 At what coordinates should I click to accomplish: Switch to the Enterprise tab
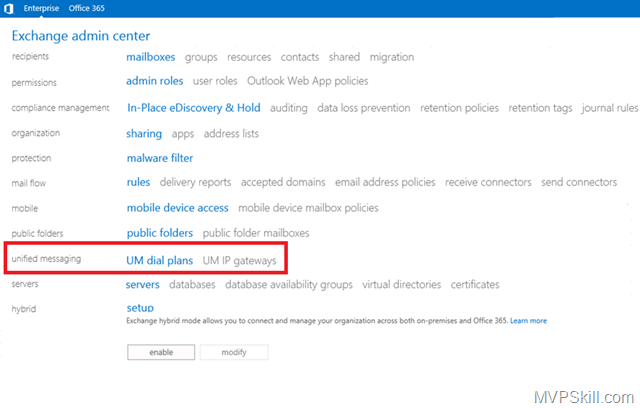point(41,8)
